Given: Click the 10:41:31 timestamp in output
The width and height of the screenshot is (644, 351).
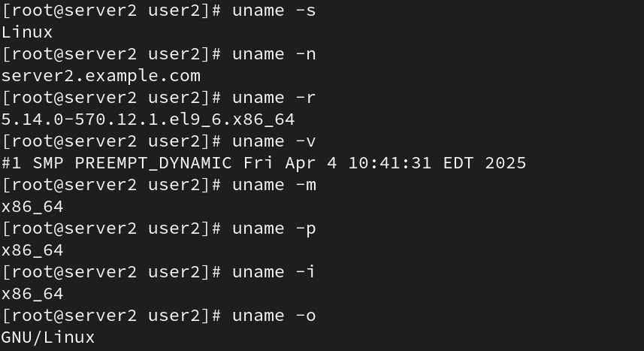Looking at the screenshot, I should click(390, 163).
